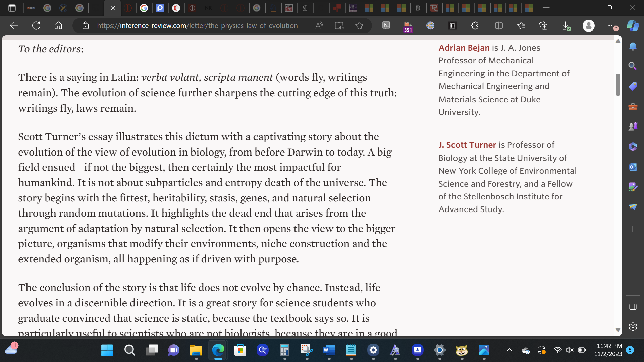Open Snipping Tool from taskbar

307,350
